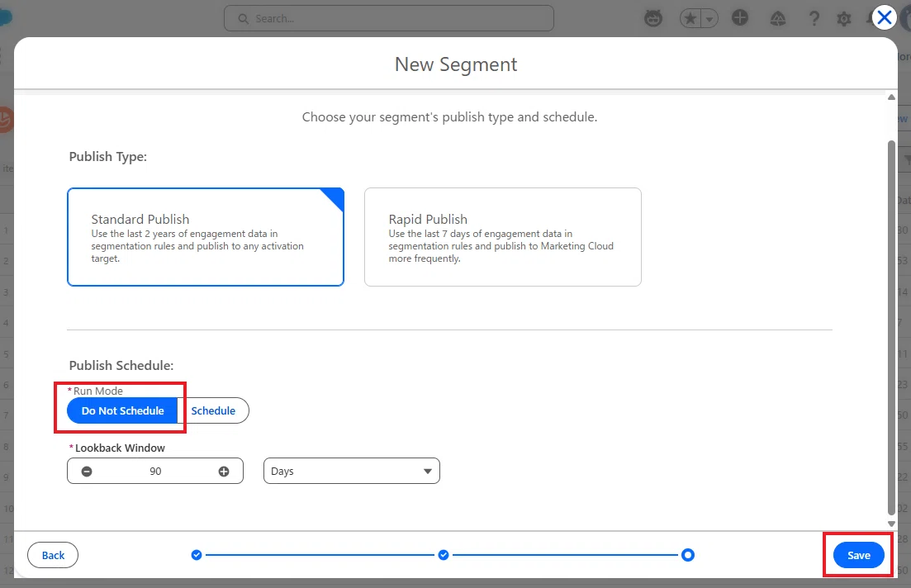Click the scrollbar up arrow in dialog

(x=891, y=97)
